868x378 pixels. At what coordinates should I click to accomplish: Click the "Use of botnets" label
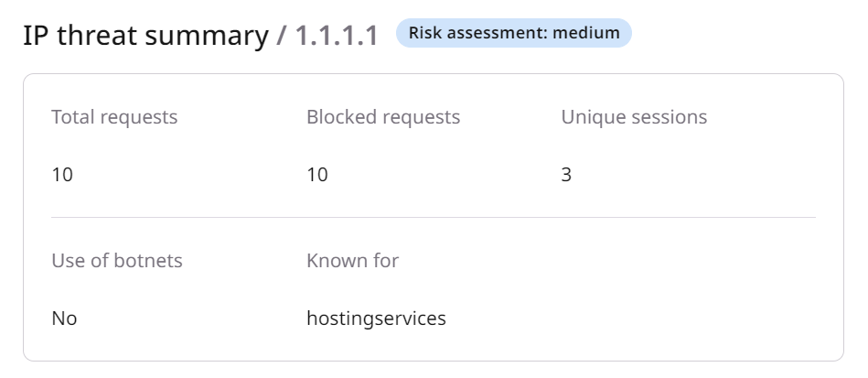coord(117,260)
